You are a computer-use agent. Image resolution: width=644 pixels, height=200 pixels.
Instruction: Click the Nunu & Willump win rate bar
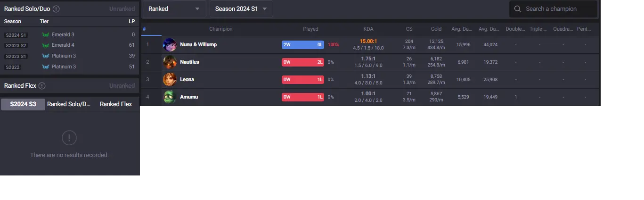tap(302, 45)
